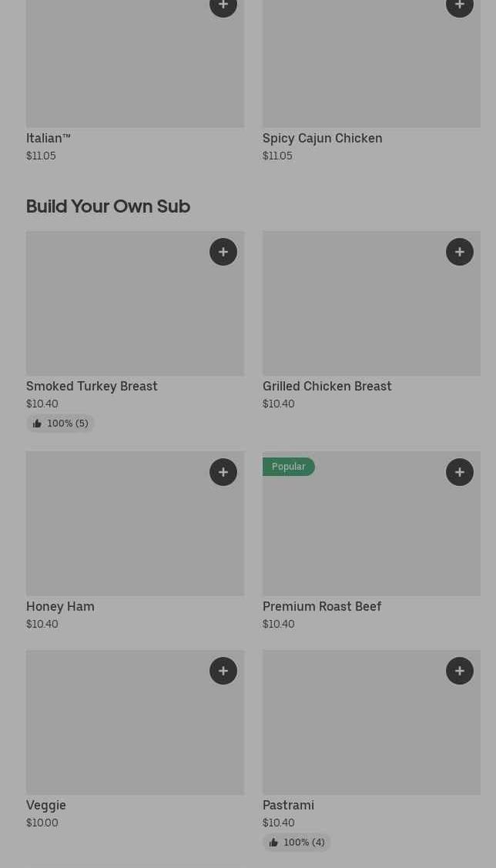Viewport: 496px width, 868px height.
Task: Add Italian sub using plus icon
Action: click(223, 6)
